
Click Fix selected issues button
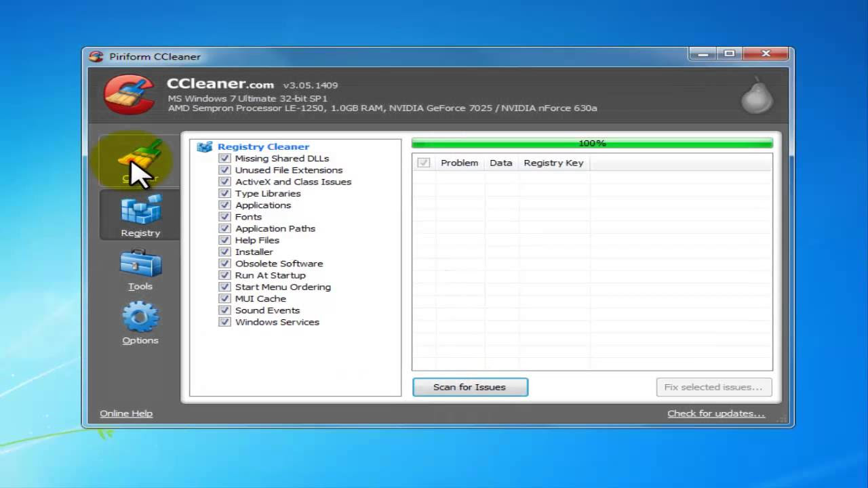tap(713, 387)
